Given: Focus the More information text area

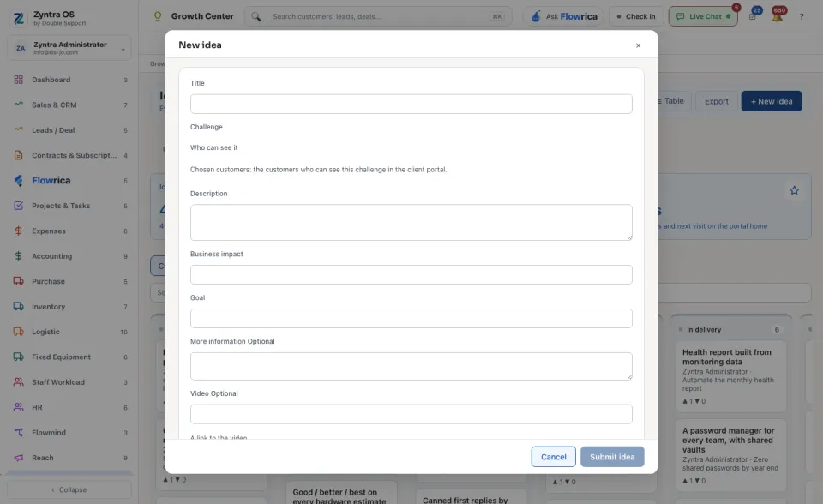Looking at the screenshot, I should (x=411, y=366).
